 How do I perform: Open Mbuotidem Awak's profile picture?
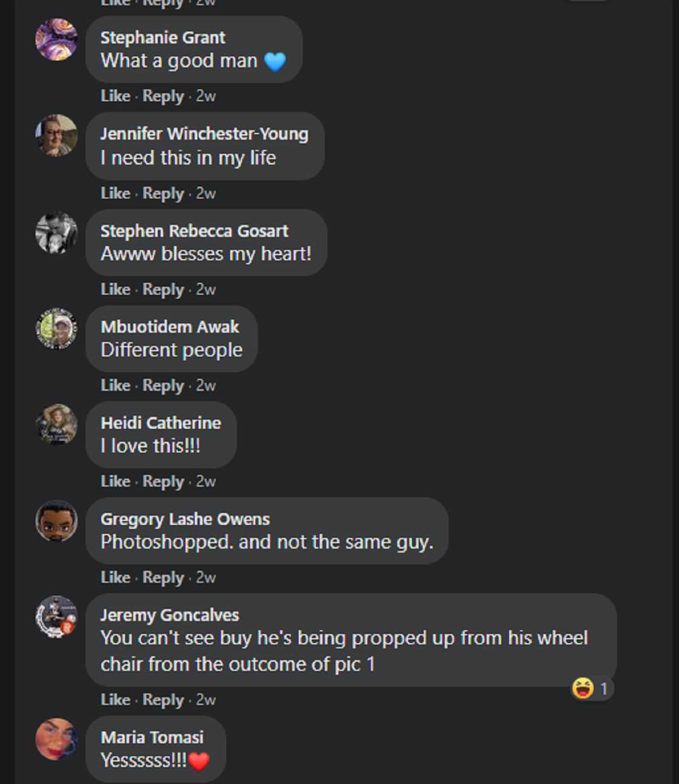(56, 328)
